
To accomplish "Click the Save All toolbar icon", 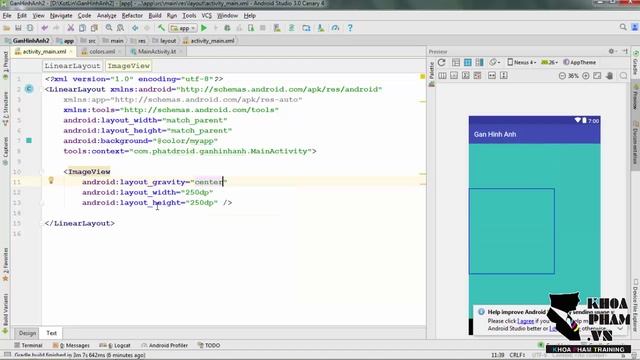I will (18, 28).
